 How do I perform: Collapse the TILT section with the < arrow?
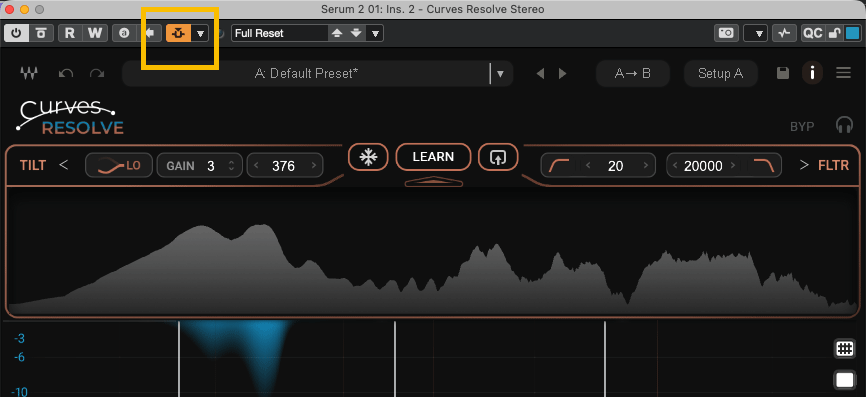(x=64, y=165)
